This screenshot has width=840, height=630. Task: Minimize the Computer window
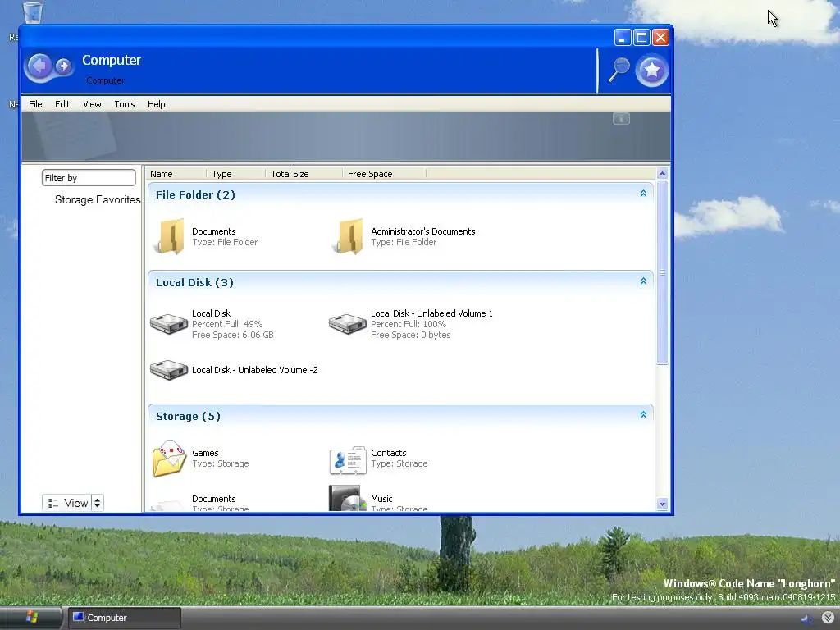[x=622, y=37]
